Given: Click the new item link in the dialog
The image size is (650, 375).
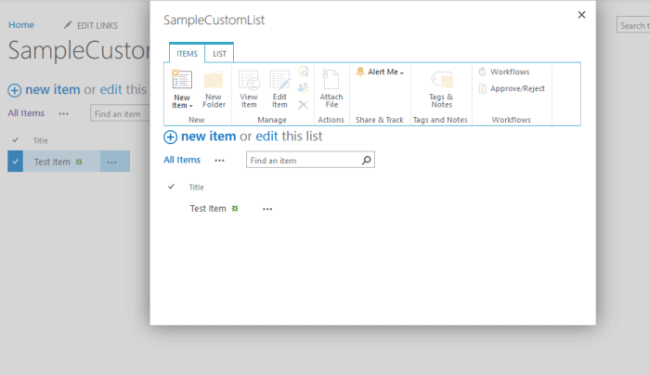Looking at the screenshot, I should tap(209, 136).
